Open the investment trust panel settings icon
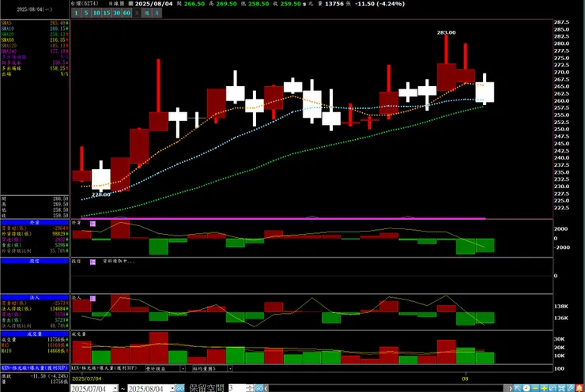Viewport: 585px width, 392px height. 92,262
